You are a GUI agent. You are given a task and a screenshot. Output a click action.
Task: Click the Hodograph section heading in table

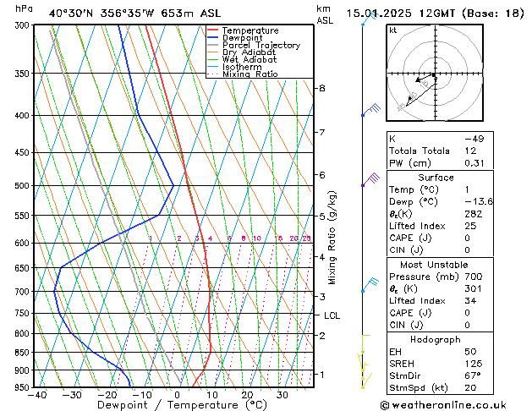click(436, 340)
